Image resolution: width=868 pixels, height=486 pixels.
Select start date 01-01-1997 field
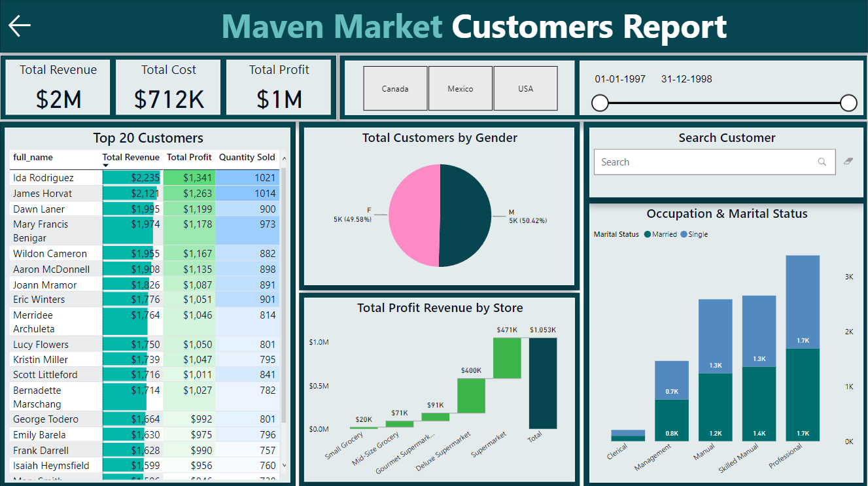(x=620, y=79)
